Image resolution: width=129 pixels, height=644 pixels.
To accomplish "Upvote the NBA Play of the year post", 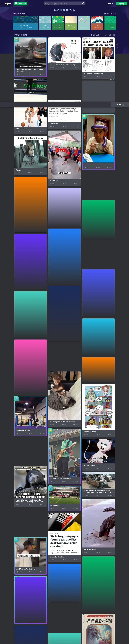I will click(17, 132).
